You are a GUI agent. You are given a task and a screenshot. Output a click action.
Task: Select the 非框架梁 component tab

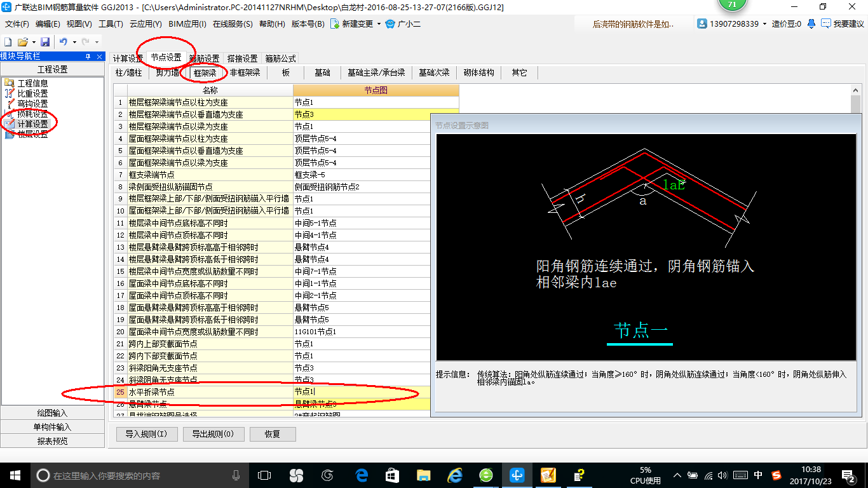(x=245, y=72)
